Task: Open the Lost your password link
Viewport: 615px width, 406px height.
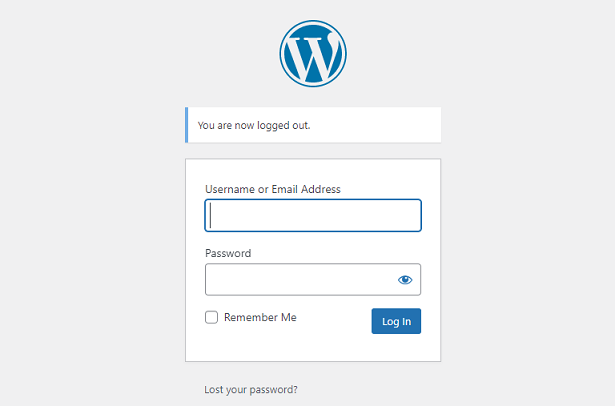Action: click(x=251, y=390)
